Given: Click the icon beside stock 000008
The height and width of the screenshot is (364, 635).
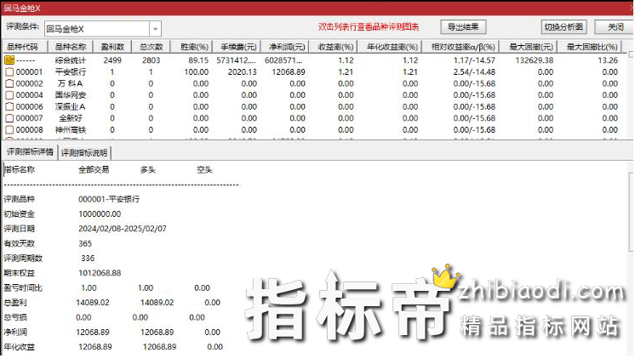Looking at the screenshot, I should (9, 129).
